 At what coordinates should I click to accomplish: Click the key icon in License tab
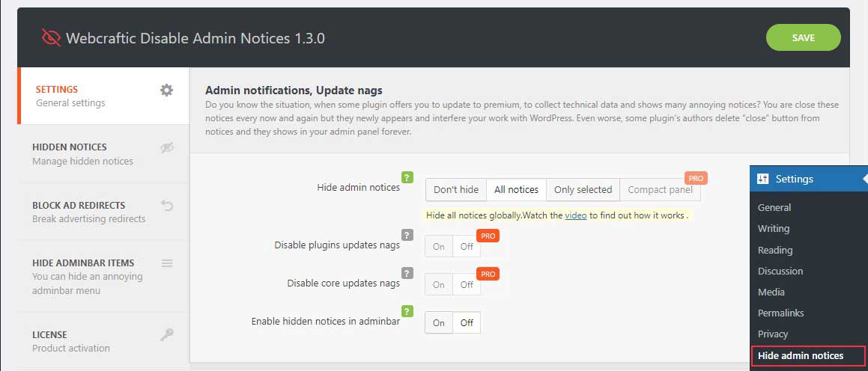click(x=167, y=334)
